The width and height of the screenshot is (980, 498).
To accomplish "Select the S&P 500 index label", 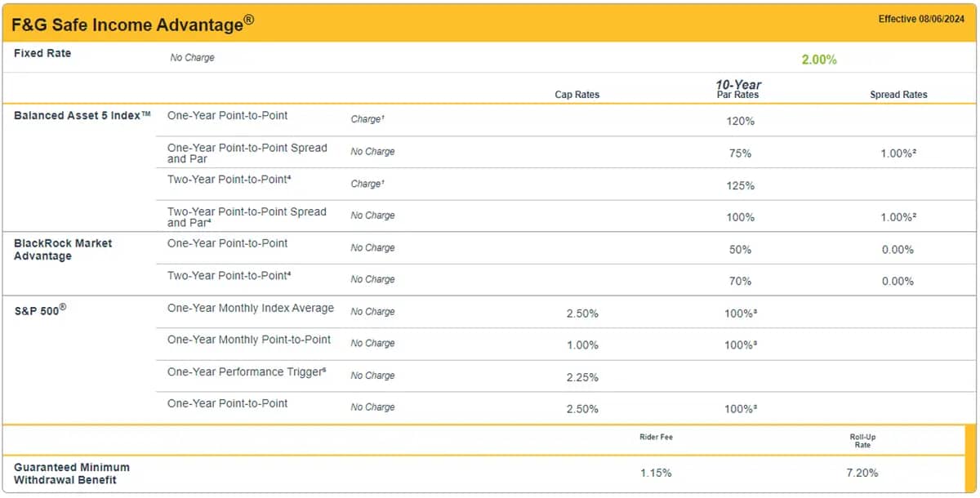I will pos(40,310).
